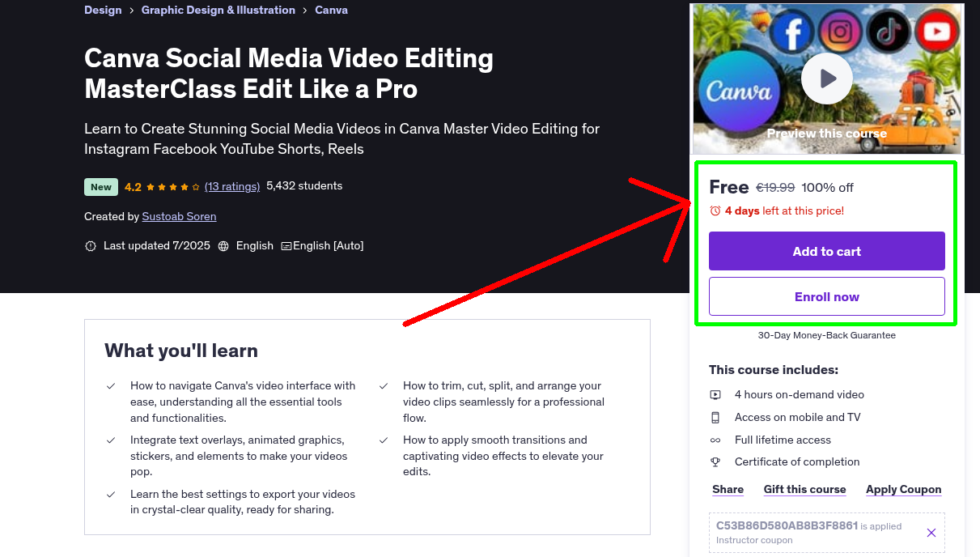Viewport: 980px width, 557px height.
Task: Remove the applied coupon with X
Action: coord(931,533)
